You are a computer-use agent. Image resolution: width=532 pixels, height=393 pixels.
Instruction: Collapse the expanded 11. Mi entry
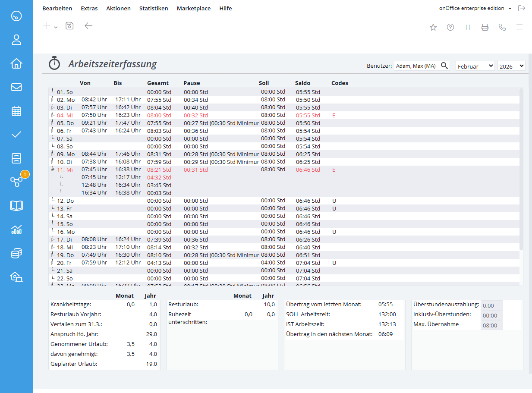click(x=53, y=170)
